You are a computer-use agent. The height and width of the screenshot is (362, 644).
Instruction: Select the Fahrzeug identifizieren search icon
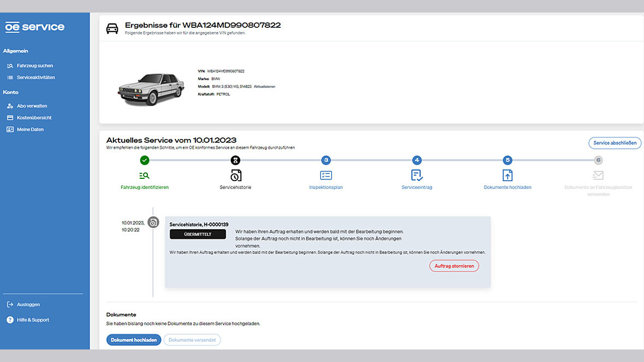pyautogui.click(x=144, y=176)
